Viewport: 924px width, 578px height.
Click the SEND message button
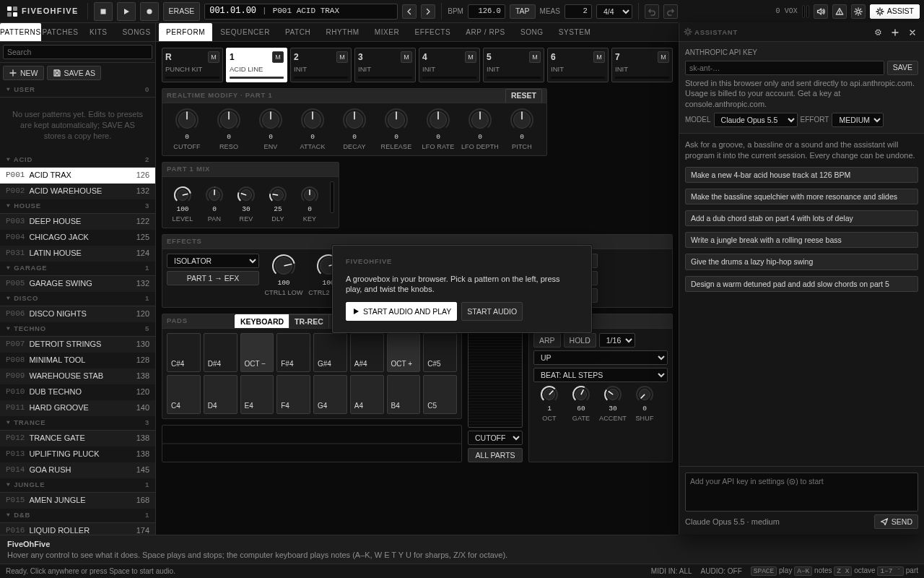coord(896,522)
